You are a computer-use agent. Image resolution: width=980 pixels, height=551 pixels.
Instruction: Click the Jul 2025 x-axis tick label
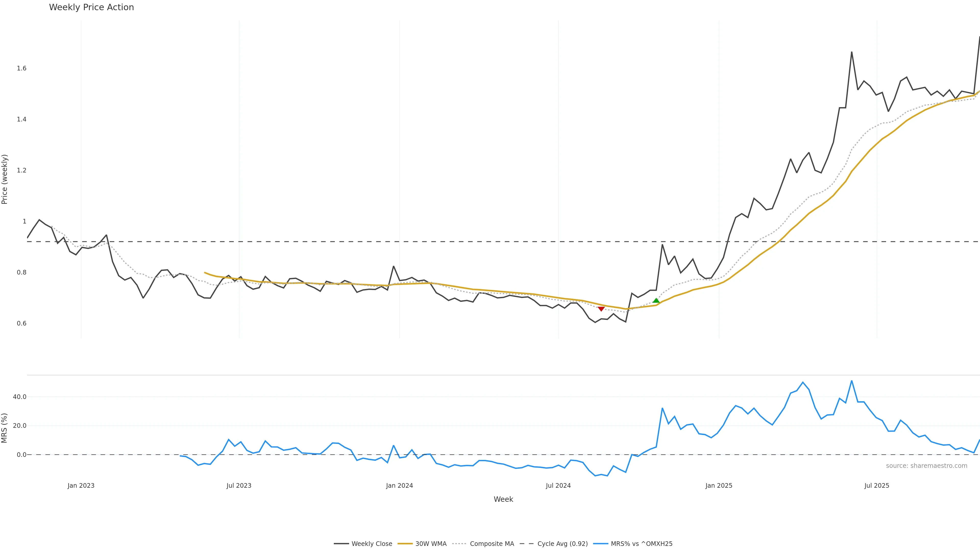pos(877,486)
